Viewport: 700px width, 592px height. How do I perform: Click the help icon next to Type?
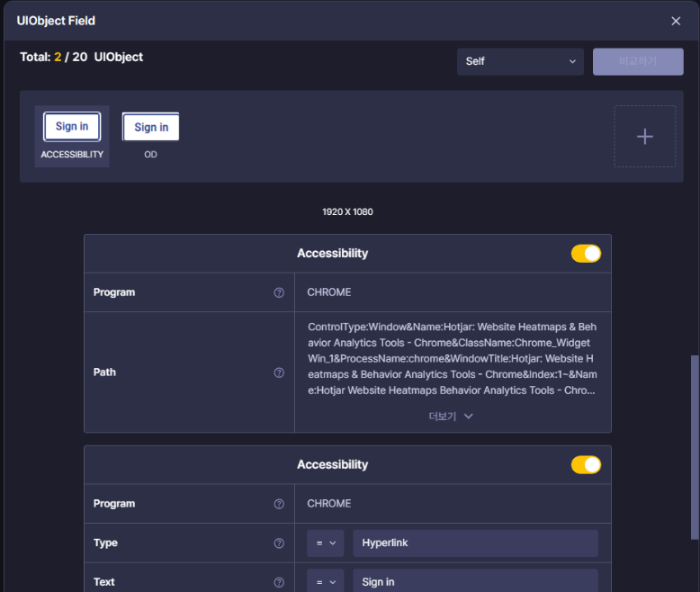tap(279, 543)
